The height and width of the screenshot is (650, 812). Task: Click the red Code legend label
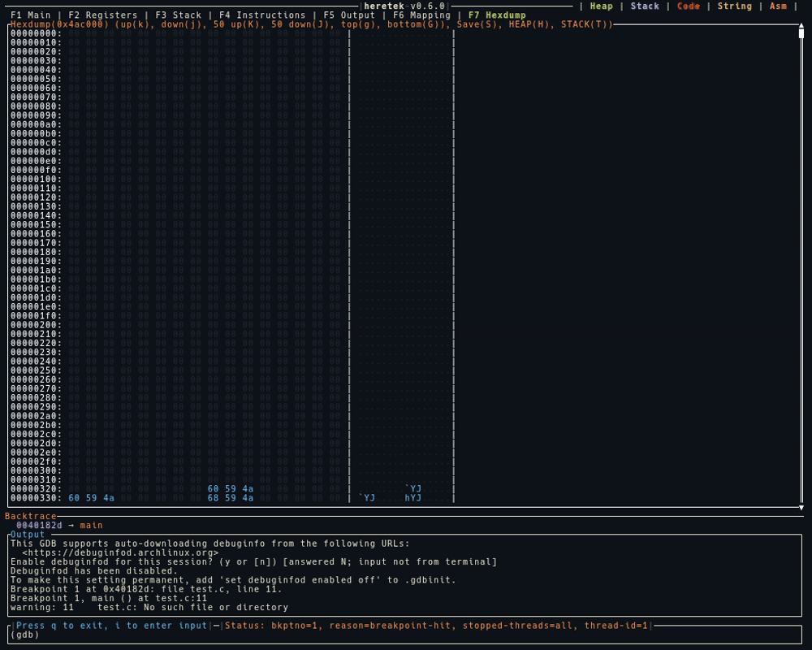coord(689,6)
